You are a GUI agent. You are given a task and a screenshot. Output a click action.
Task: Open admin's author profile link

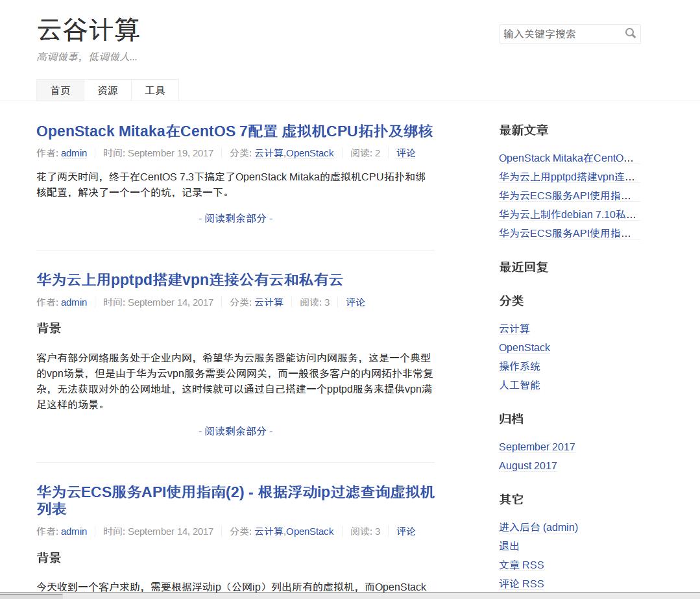73,153
